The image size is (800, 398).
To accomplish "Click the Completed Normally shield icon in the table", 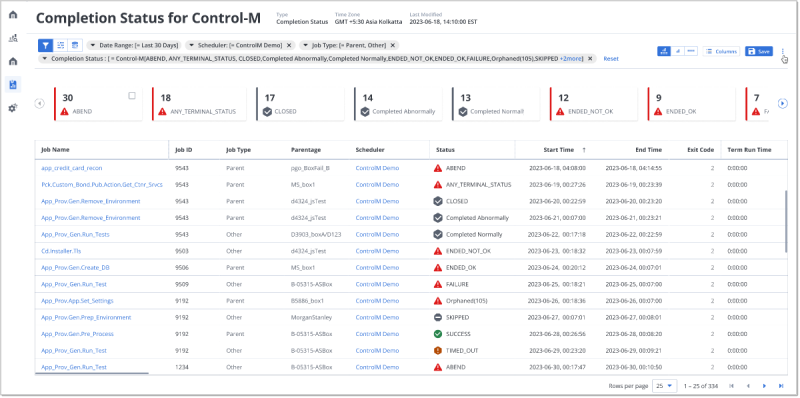I will 438,234.
